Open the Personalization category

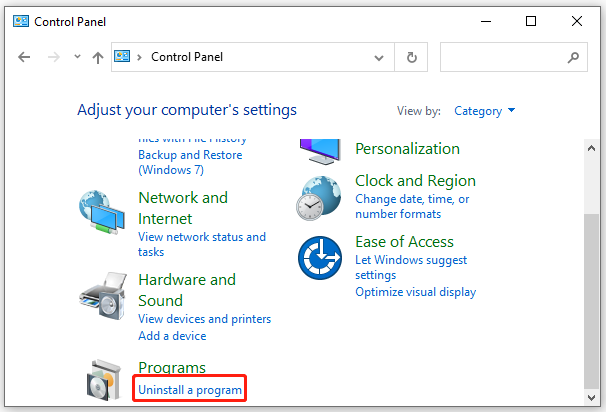pos(407,149)
